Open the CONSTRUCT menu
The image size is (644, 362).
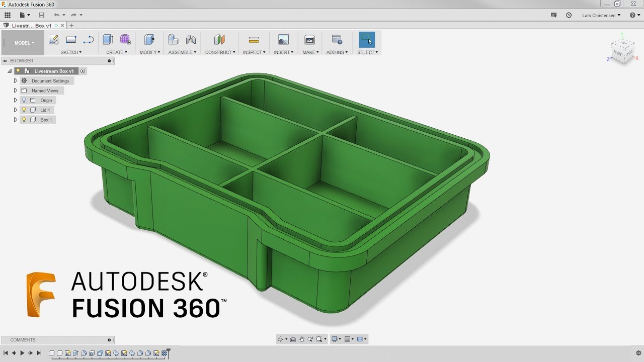click(220, 52)
